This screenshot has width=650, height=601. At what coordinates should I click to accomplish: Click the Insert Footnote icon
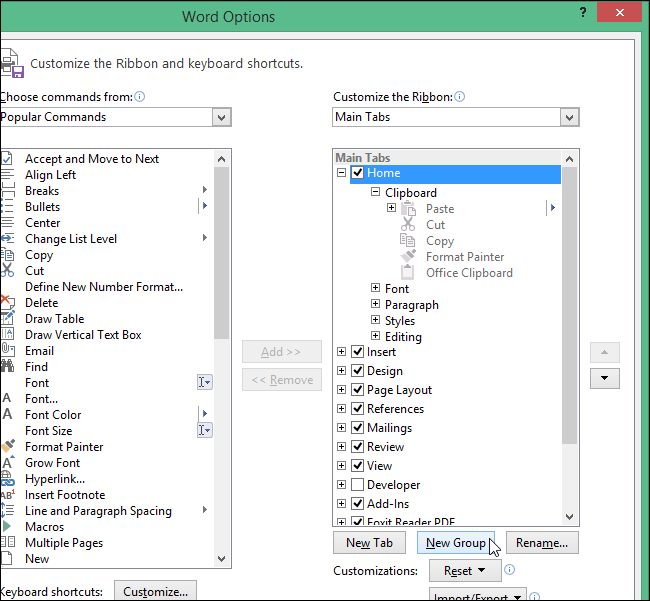(x=7, y=494)
